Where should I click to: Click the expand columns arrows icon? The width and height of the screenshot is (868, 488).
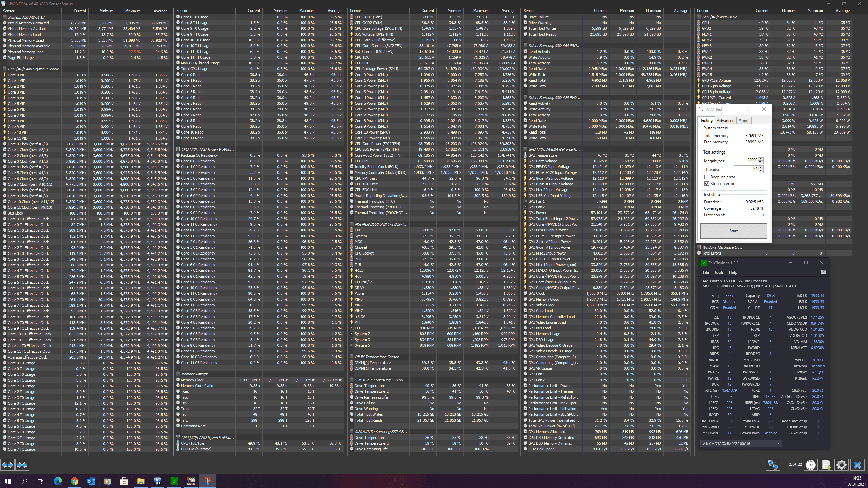7,465
